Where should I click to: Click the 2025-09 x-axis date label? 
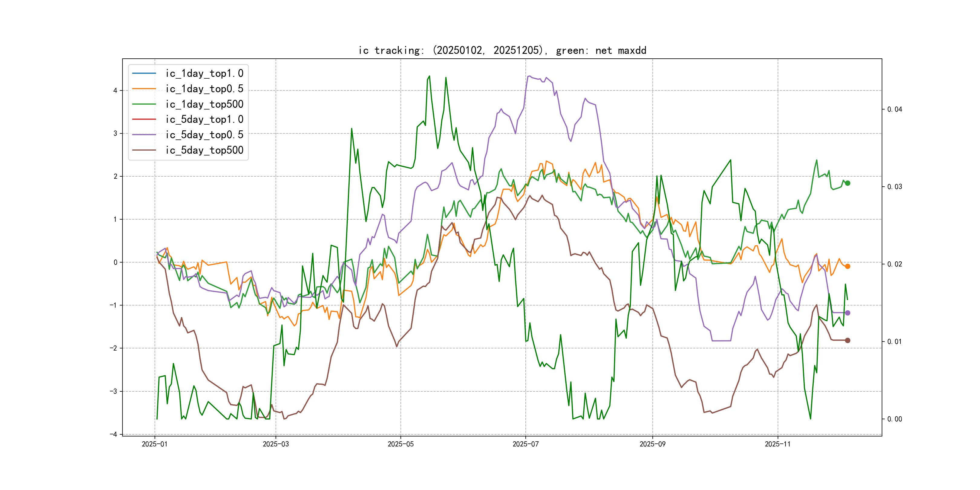tap(652, 444)
